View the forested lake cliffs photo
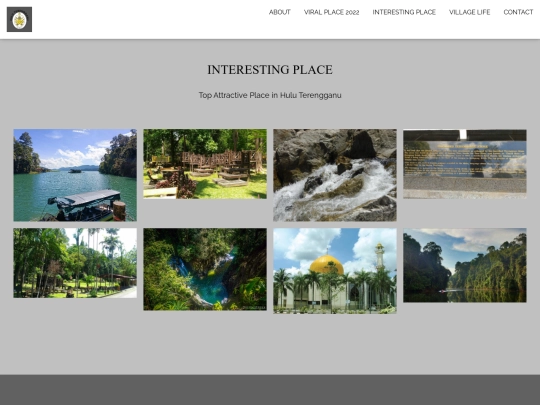Viewport: 540px width, 405px height. (x=465, y=265)
